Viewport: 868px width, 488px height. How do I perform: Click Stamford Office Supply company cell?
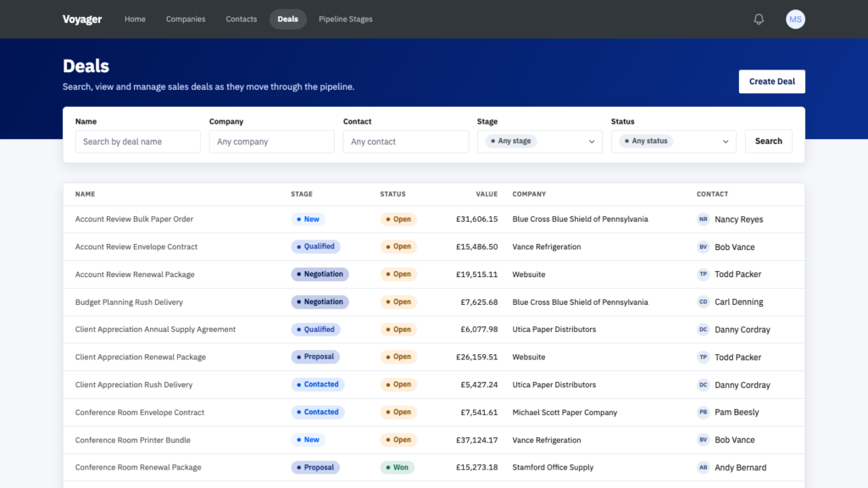point(553,467)
